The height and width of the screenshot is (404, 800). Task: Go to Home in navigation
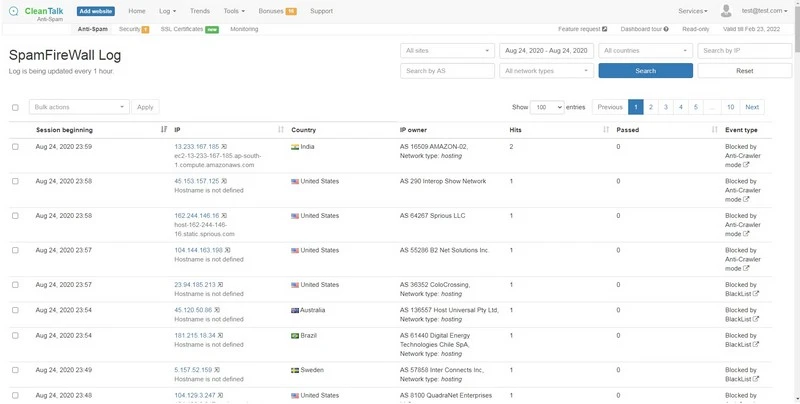pos(137,11)
